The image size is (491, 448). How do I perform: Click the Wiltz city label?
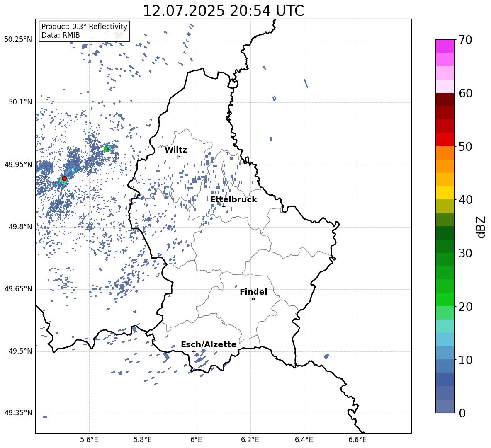(x=176, y=150)
